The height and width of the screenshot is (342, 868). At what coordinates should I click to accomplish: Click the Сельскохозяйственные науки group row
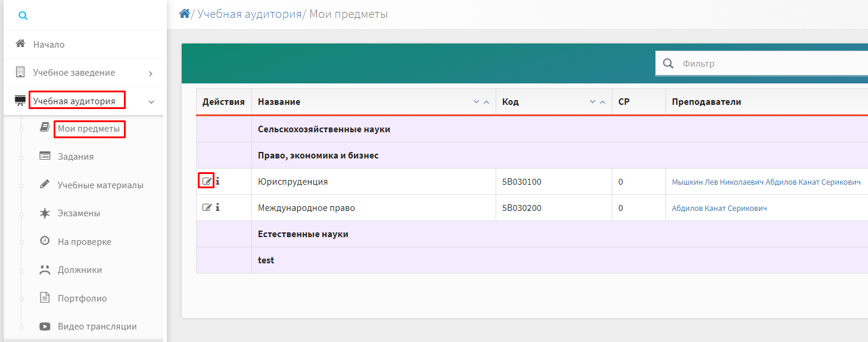pyautogui.click(x=532, y=129)
